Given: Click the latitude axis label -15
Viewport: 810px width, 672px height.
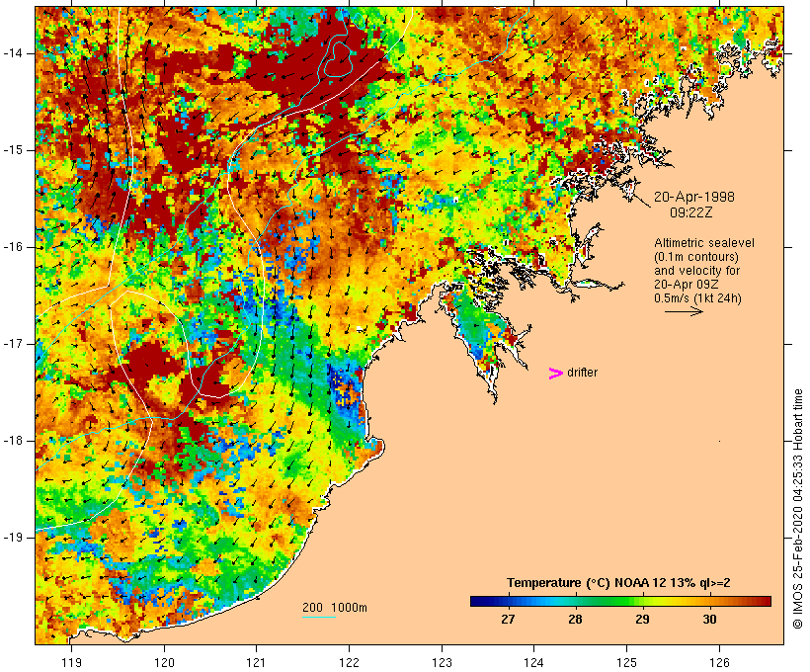Looking at the screenshot, I should click(x=13, y=150).
